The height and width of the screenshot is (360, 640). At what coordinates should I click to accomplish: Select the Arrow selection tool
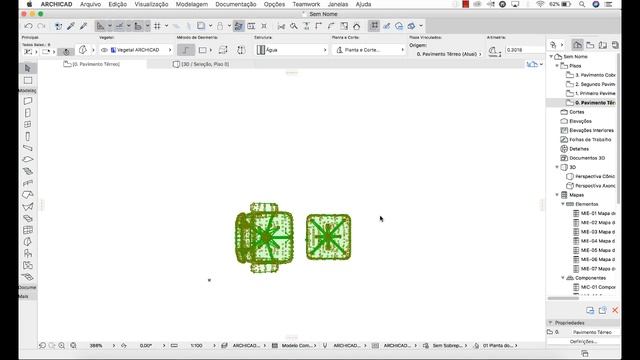(28, 68)
